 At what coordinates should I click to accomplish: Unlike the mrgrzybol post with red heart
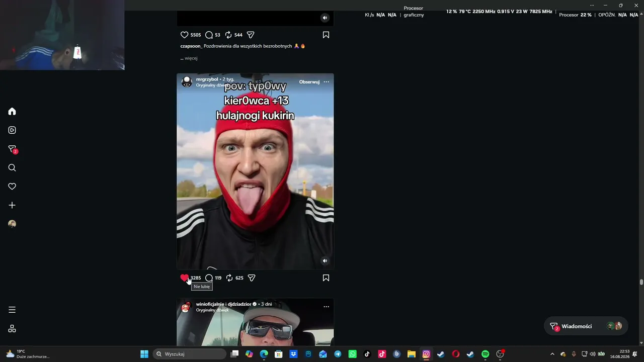185,278
